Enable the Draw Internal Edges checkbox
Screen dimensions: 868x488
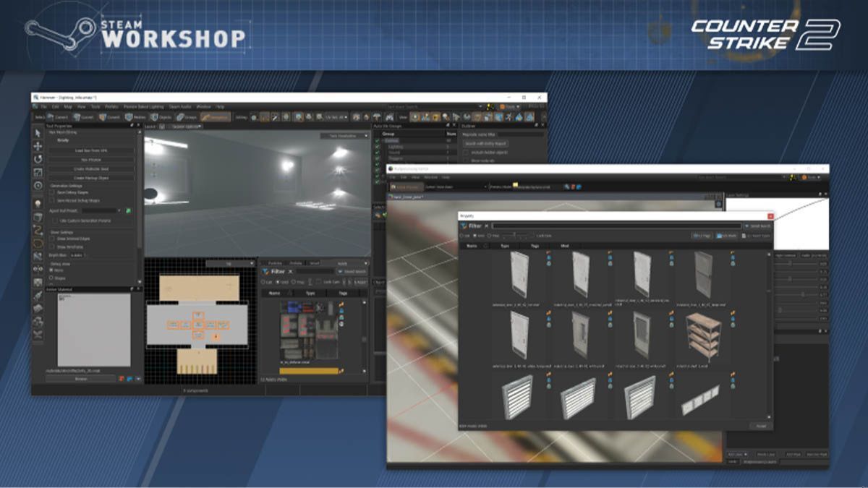[x=52, y=238]
